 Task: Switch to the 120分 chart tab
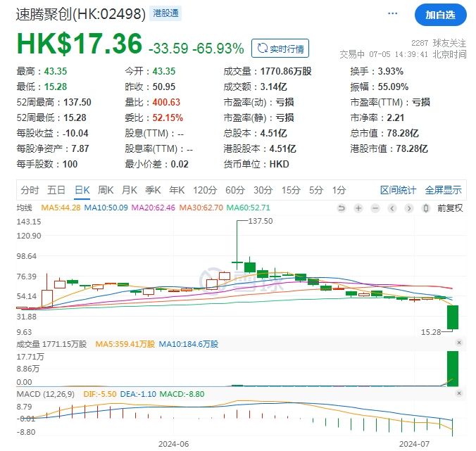pos(205,190)
